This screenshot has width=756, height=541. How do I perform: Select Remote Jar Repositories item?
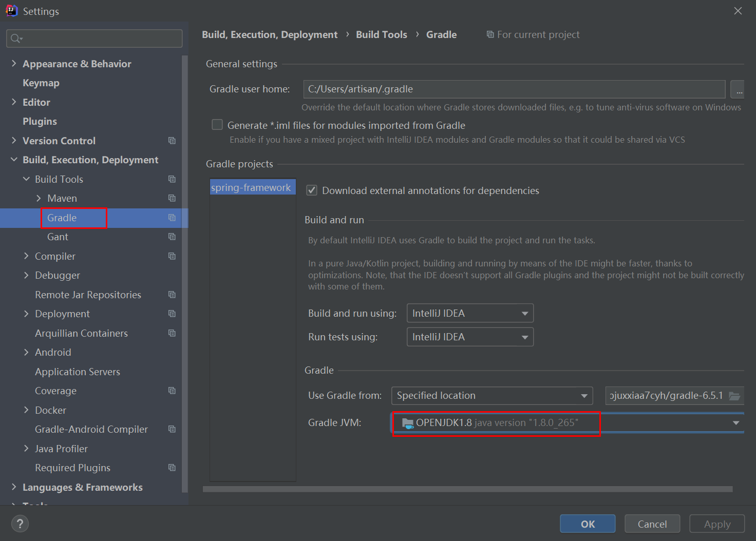coord(88,295)
